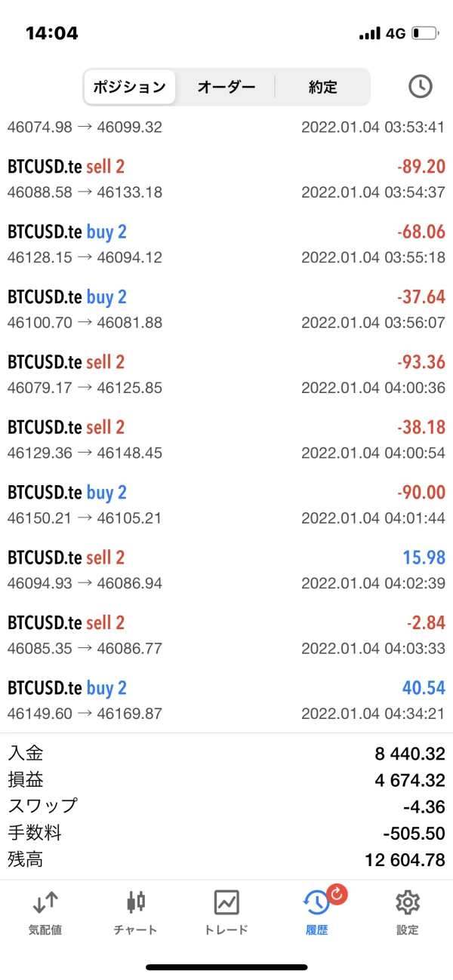Viewport: 453px width, 980px height.
Task: Switch to the ポジション tab
Action: 129,87
